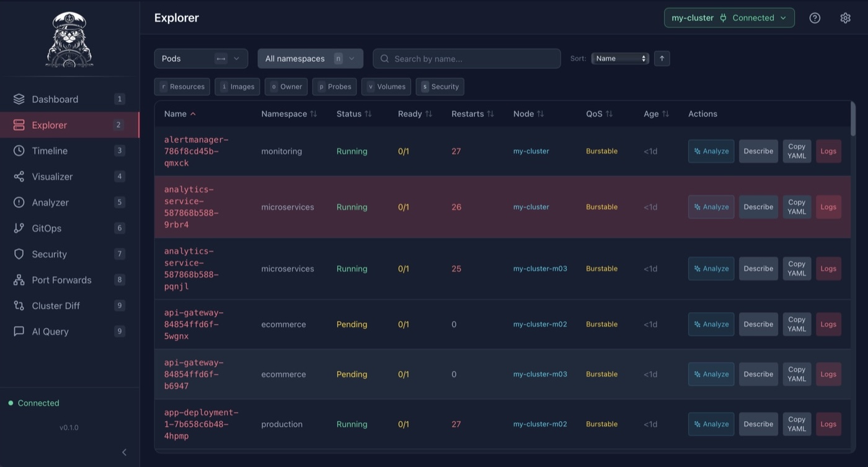Click the GitOps branch icon
Image resolution: width=868 pixels, height=467 pixels.
coord(18,228)
